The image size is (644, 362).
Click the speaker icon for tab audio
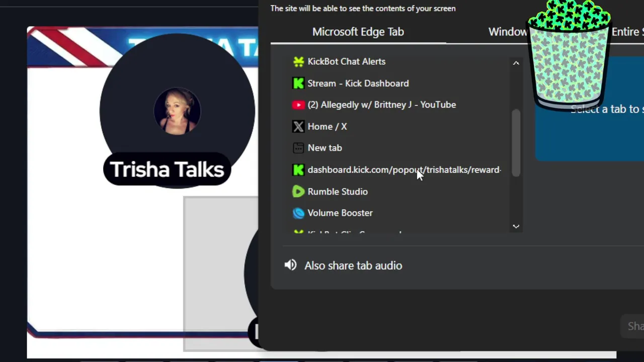click(x=290, y=265)
